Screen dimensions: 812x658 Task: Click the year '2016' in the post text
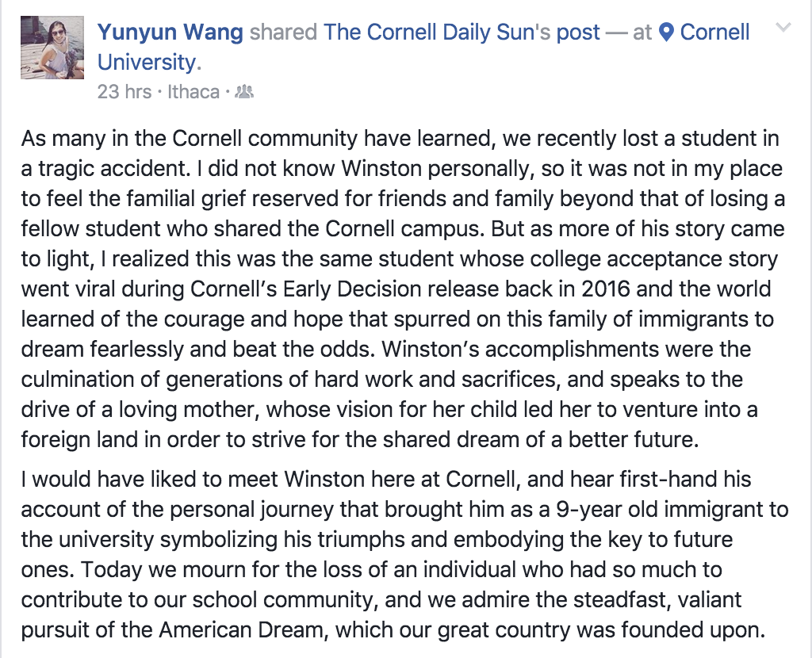click(605, 289)
